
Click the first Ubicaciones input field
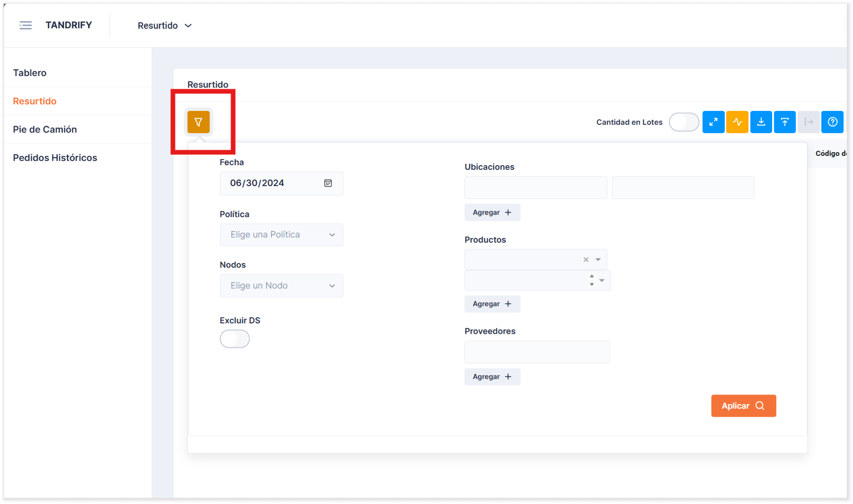pos(535,188)
